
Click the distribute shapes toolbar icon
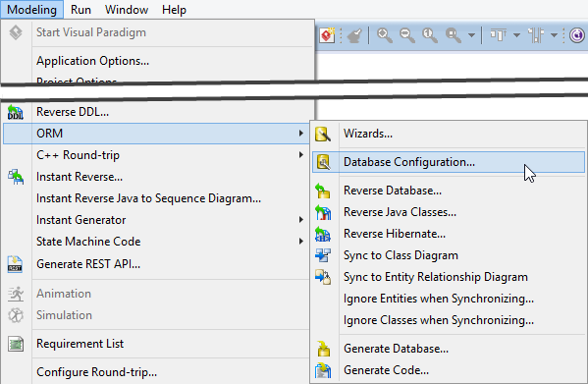coord(536,35)
